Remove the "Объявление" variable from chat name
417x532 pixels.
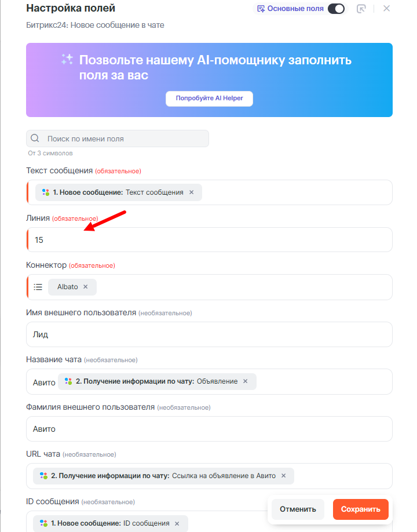click(246, 381)
